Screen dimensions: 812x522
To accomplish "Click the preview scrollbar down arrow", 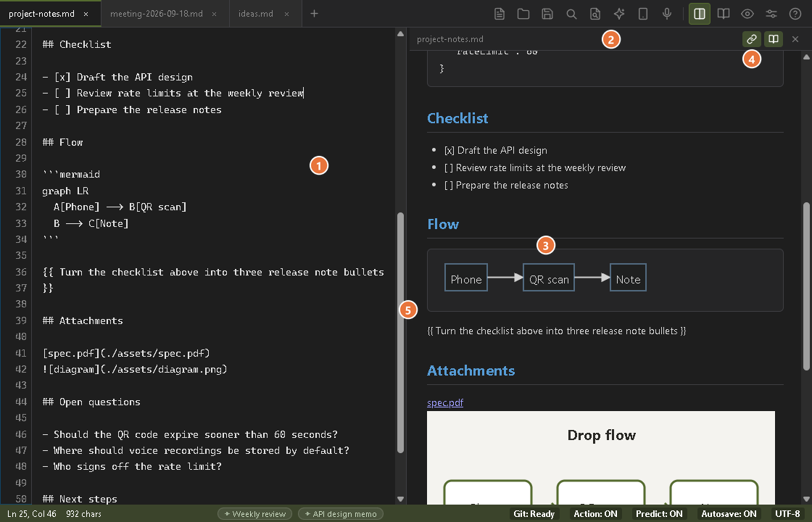I will coord(806,500).
